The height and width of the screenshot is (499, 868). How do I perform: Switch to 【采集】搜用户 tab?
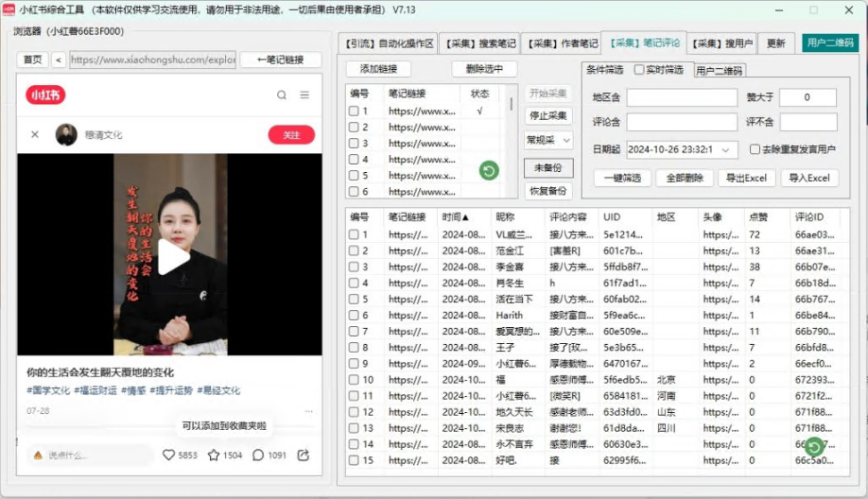(x=722, y=43)
